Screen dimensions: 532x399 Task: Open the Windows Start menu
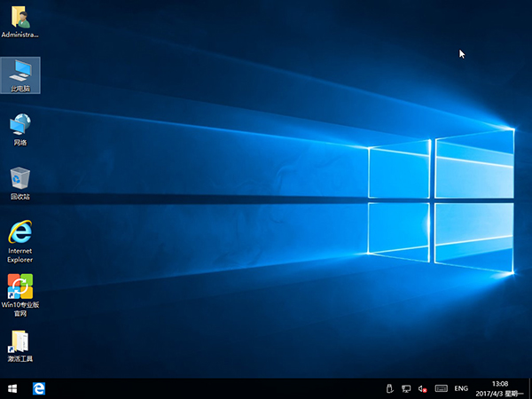click(x=12, y=388)
